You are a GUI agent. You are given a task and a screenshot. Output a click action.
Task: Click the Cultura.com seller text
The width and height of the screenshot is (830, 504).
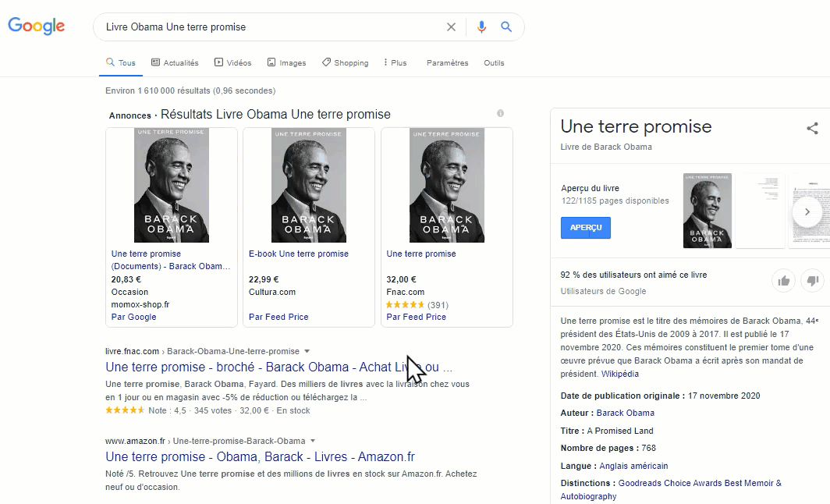click(x=272, y=292)
